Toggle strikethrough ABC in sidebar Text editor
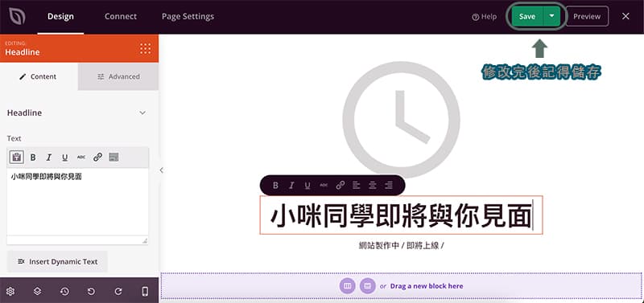Viewport: 644px width, 303px height. 81,157
